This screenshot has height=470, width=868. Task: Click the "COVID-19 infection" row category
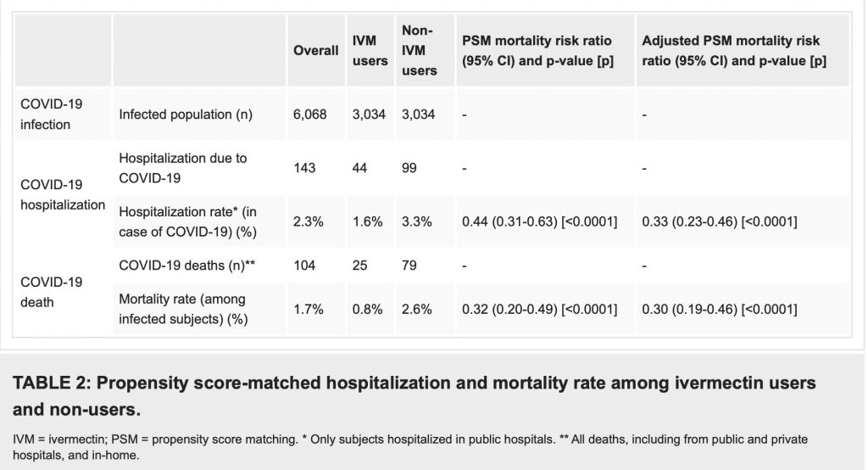click(x=53, y=114)
